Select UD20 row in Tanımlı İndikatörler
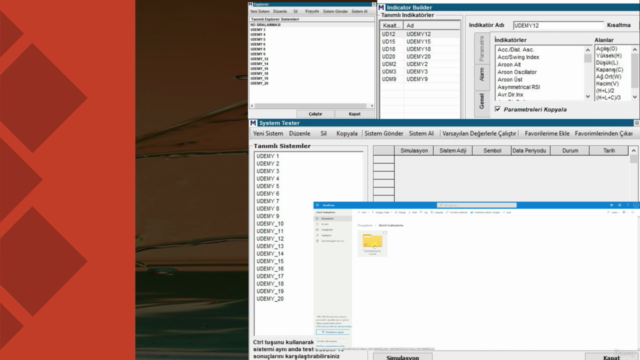640x360 pixels. [x=420, y=57]
